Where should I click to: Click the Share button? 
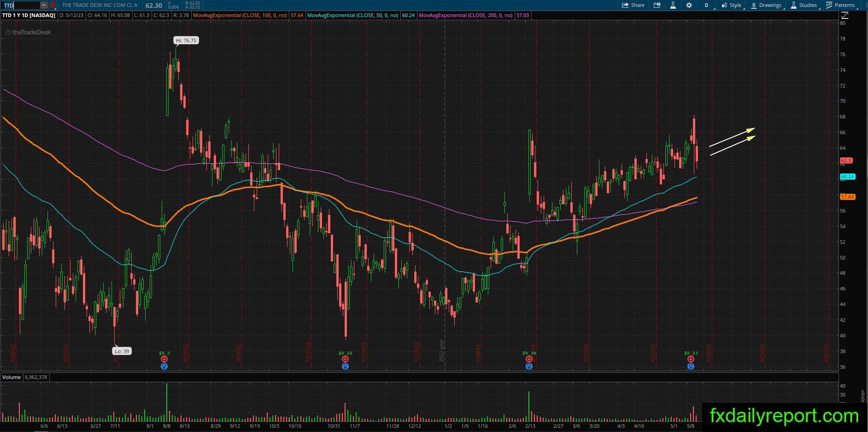pos(633,5)
